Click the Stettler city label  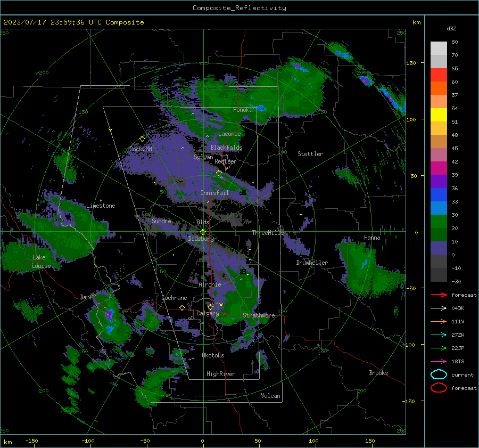coord(310,154)
